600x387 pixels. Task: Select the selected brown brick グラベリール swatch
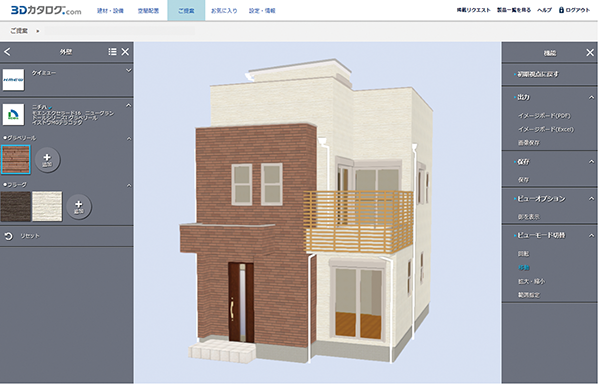click(x=16, y=159)
